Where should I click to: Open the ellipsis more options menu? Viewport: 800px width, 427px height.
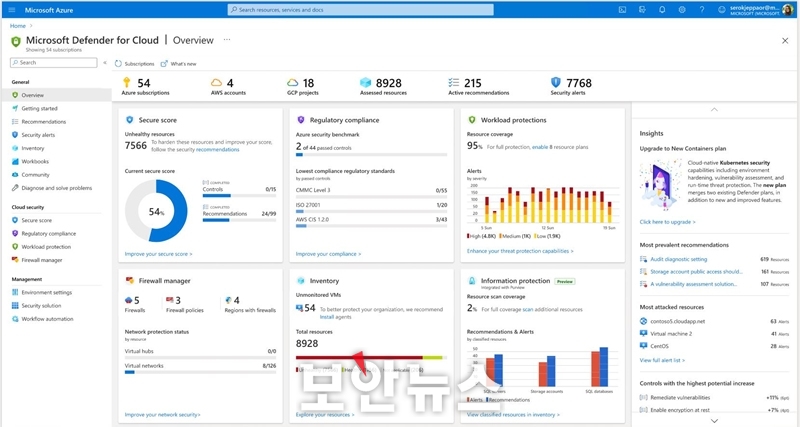(x=227, y=40)
